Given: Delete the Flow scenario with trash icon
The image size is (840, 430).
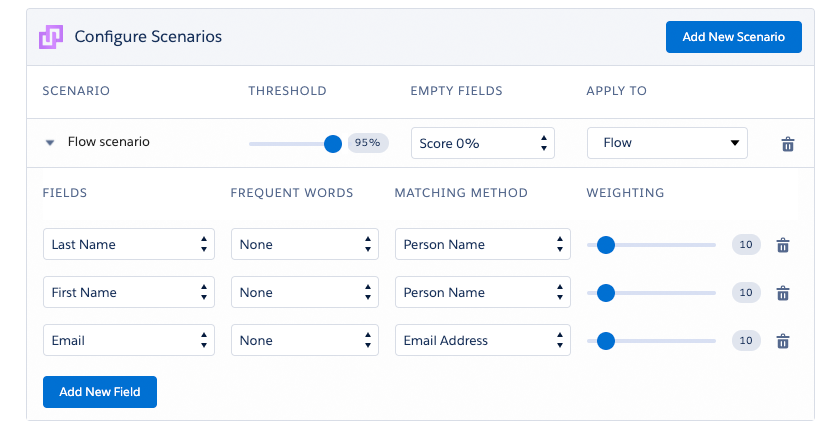Looking at the screenshot, I should click(788, 144).
